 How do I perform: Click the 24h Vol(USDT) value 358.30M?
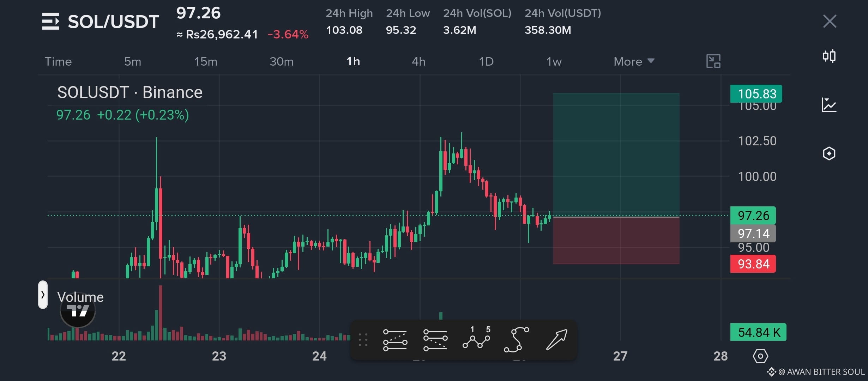[x=548, y=30]
